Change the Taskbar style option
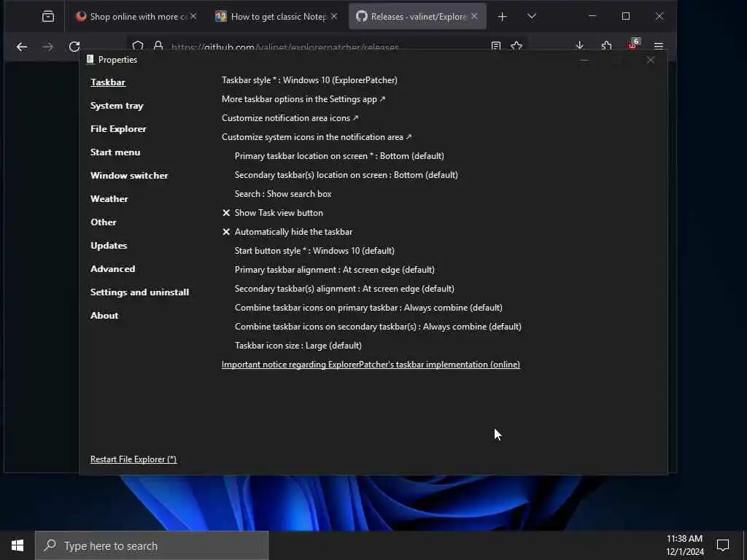 [x=309, y=80]
